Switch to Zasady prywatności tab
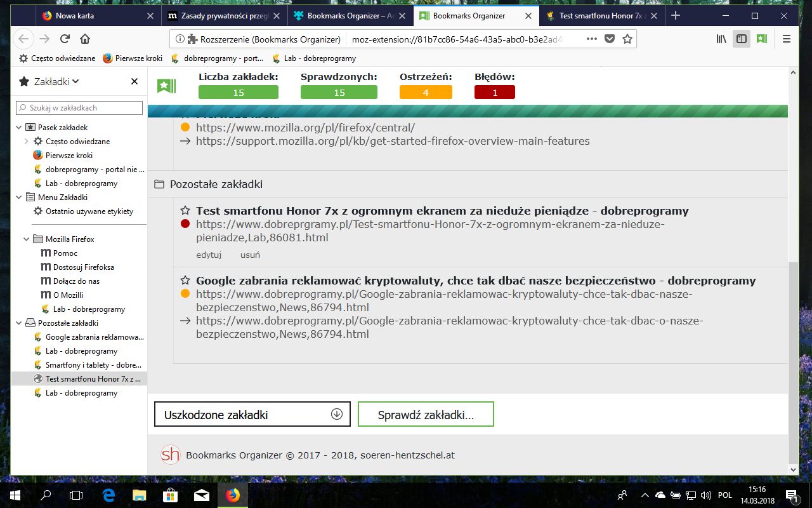Viewport: 812px width, 508px height. (x=224, y=15)
